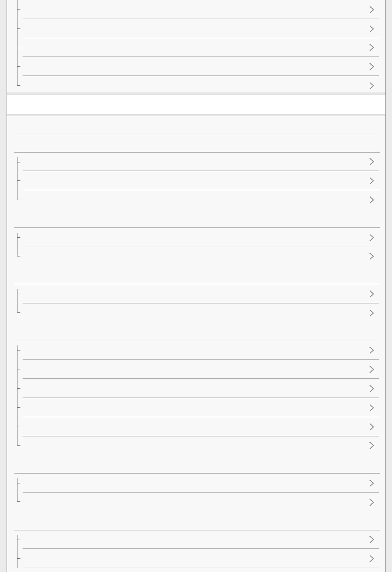Expand second row of six-item group
Viewport: 392px width, 572px height.
pyautogui.click(x=371, y=369)
